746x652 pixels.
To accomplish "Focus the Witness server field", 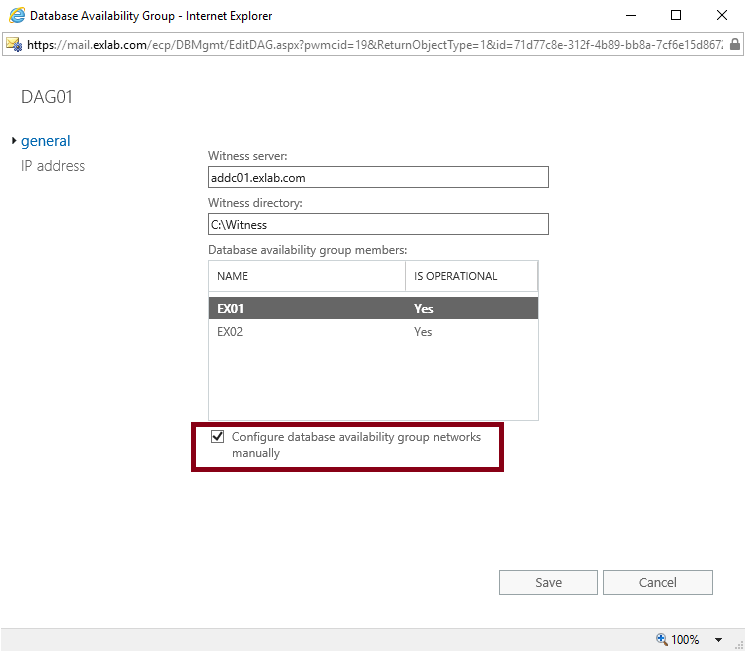I will pos(378,177).
